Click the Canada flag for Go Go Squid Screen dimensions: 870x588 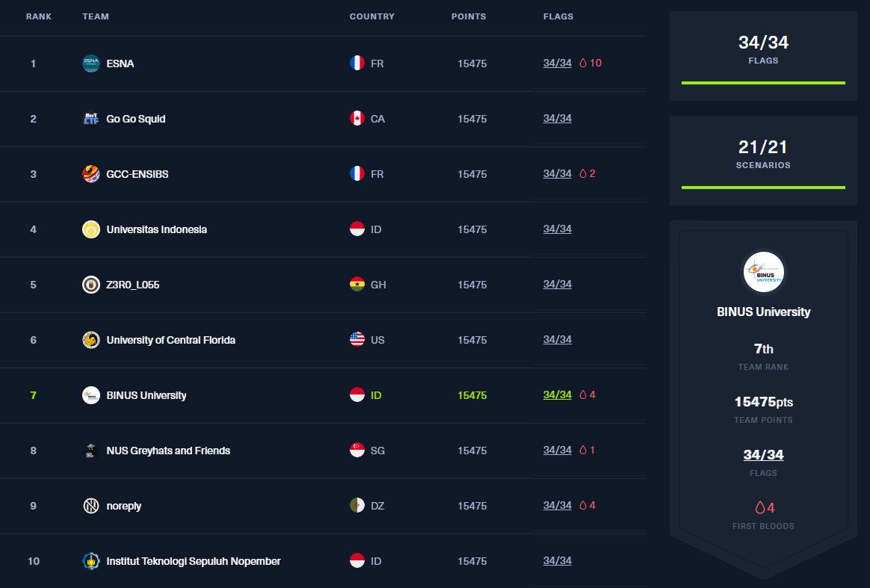click(x=357, y=119)
